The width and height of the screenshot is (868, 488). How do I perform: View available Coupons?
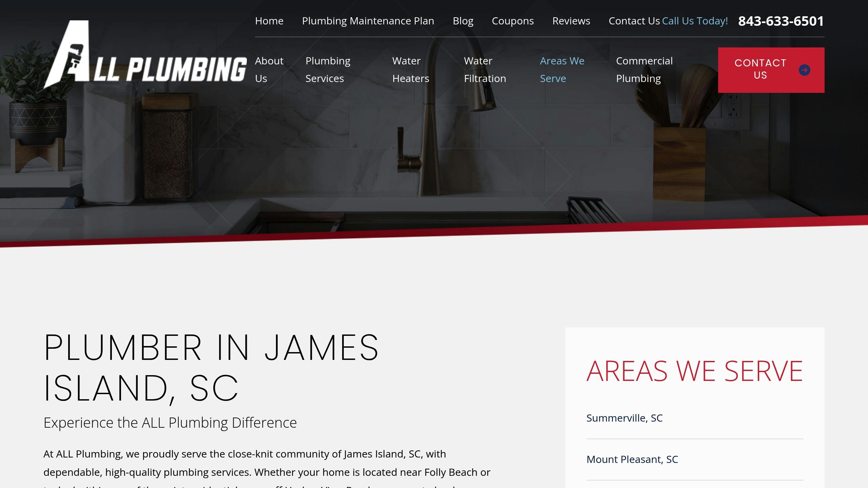pyautogui.click(x=513, y=21)
